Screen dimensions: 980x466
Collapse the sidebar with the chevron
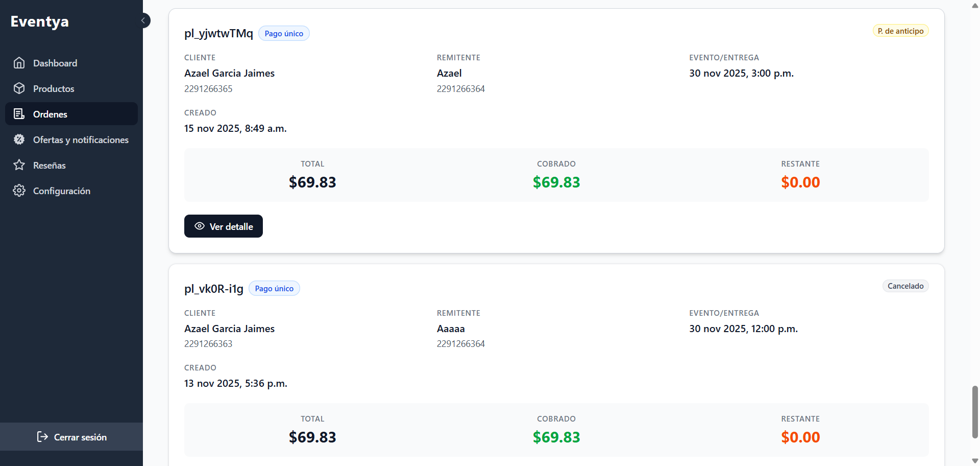(143, 20)
